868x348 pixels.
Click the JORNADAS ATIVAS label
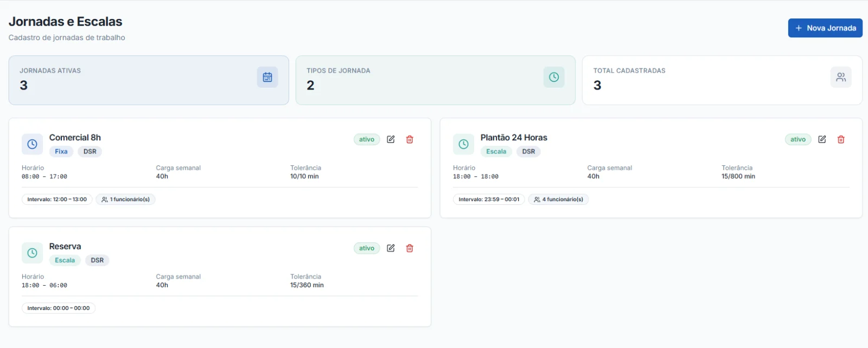point(50,71)
